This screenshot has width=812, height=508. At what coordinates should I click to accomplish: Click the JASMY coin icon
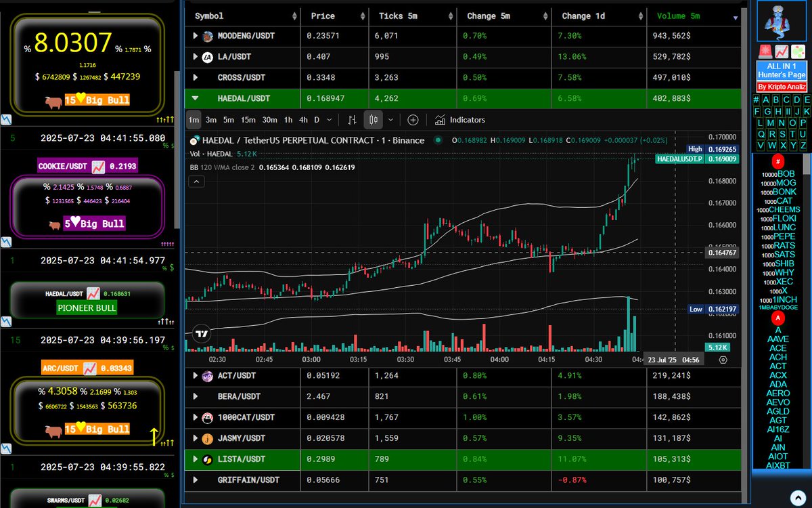208,438
